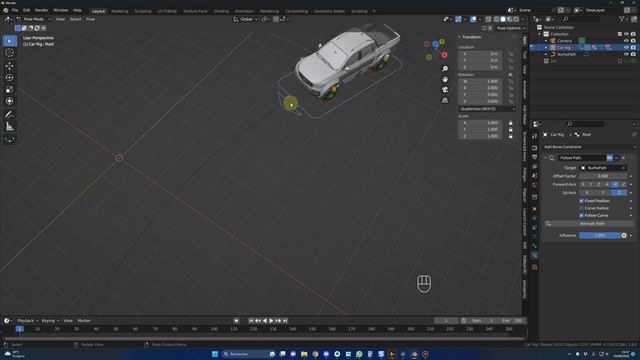Switch to the Shading workspace tab
This screenshot has height=360, width=640.
[x=221, y=11]
